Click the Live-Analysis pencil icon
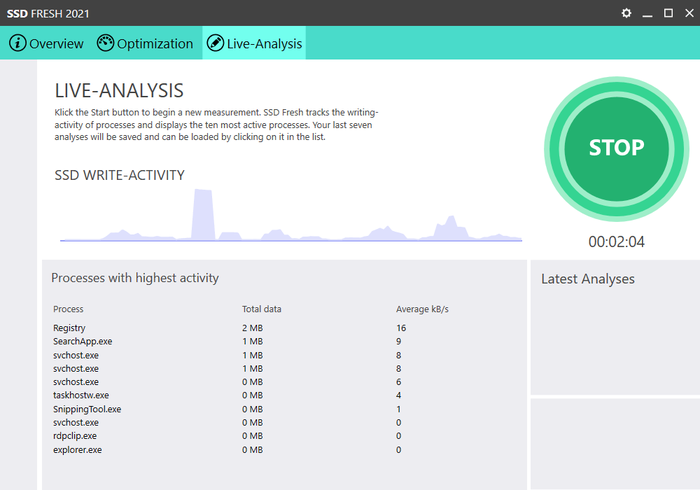Image resolution: width=700 pixels, height=490 pixels. 215,43
